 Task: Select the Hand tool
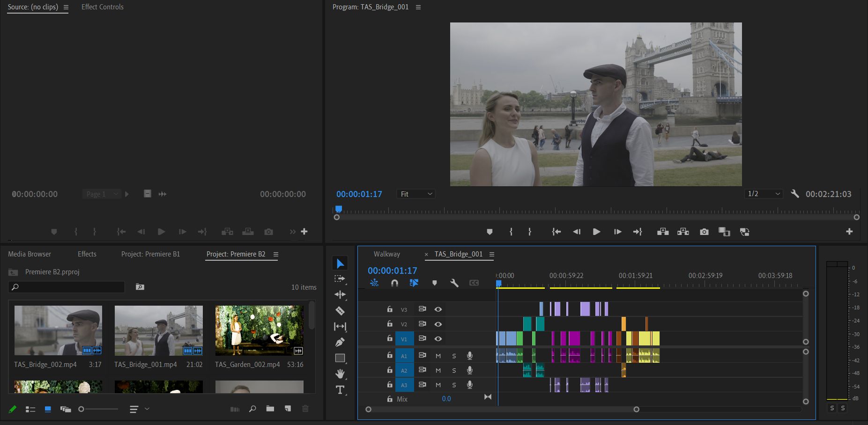pos(340,374)
